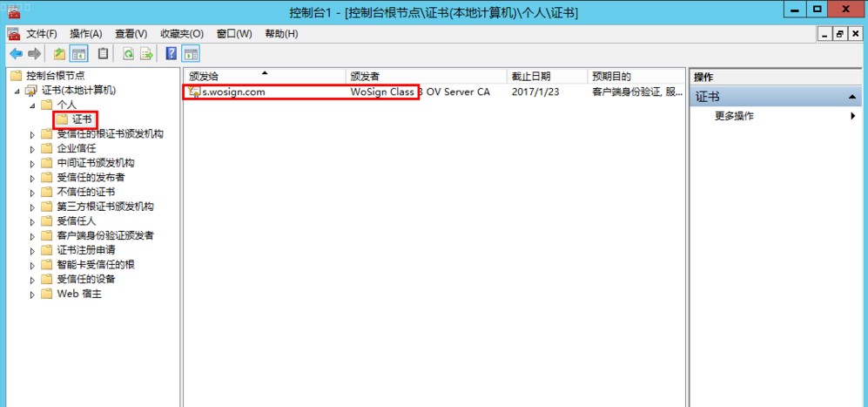Click the red toolbox icon in title bar
The height and width of the screenshot is (407, 868).
[x=15, y=11]
